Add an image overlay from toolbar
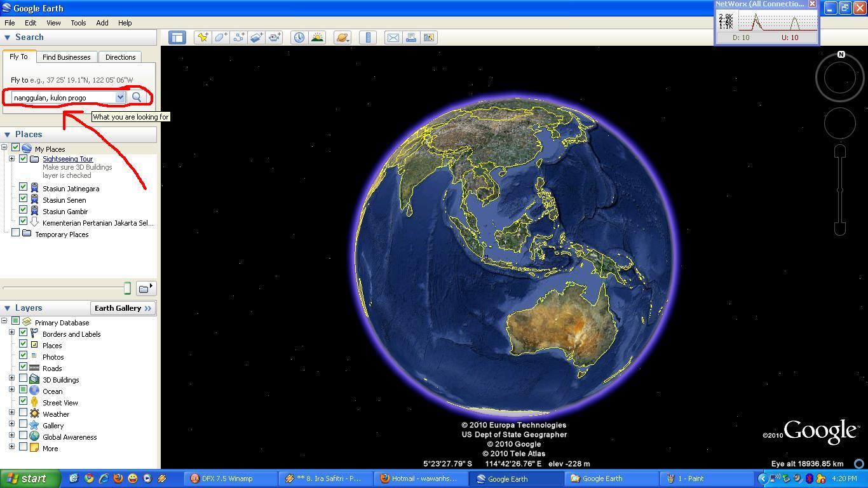The width and height of the screenshot is (868, 488). point(257,37)
